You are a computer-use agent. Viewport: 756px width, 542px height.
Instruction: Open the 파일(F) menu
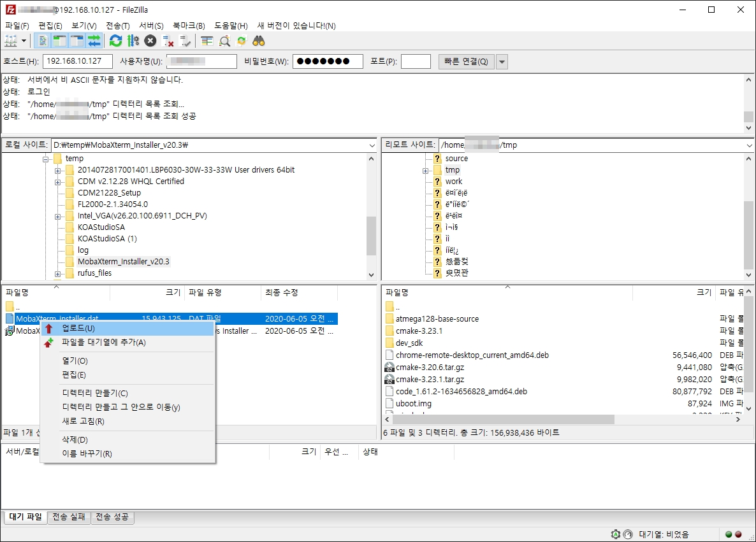(17, 25)
